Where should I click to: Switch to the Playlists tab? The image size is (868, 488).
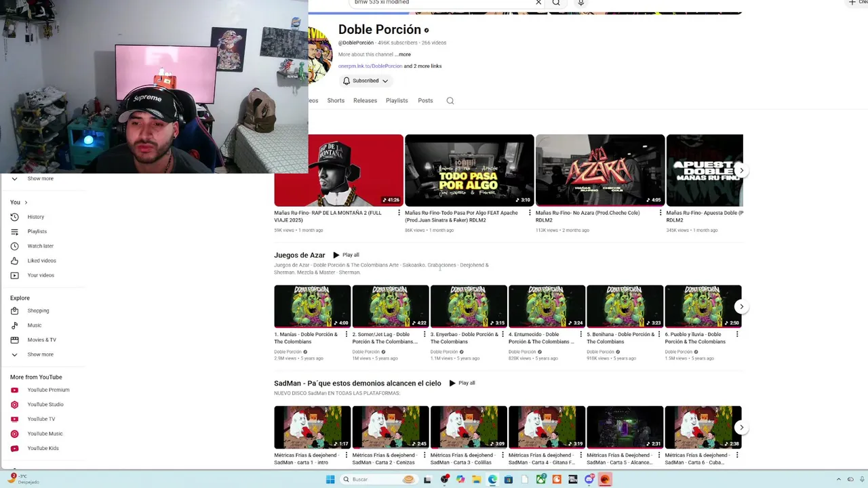coord(397,100)
